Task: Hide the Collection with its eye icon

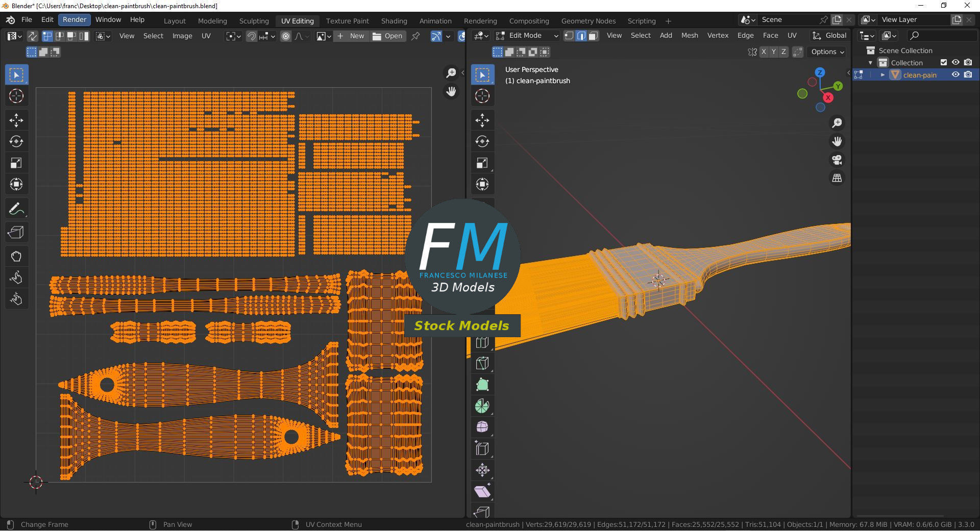Action: click(x=955, y=62)
